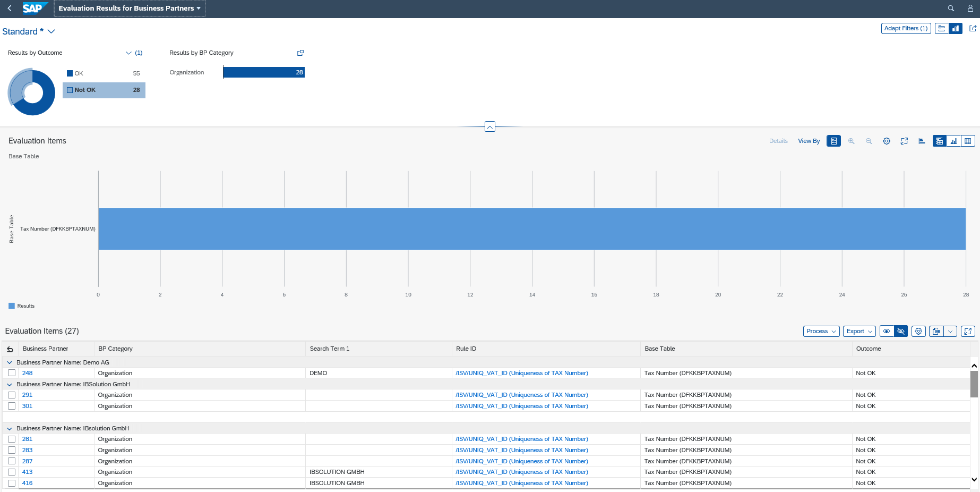Select the bar chart view icon

953,141
